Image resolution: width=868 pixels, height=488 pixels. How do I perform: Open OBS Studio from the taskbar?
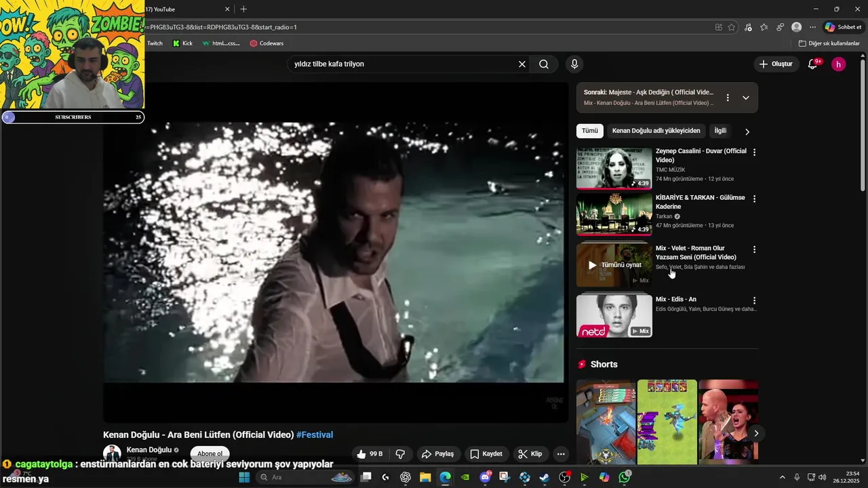[x=564, y=477]
